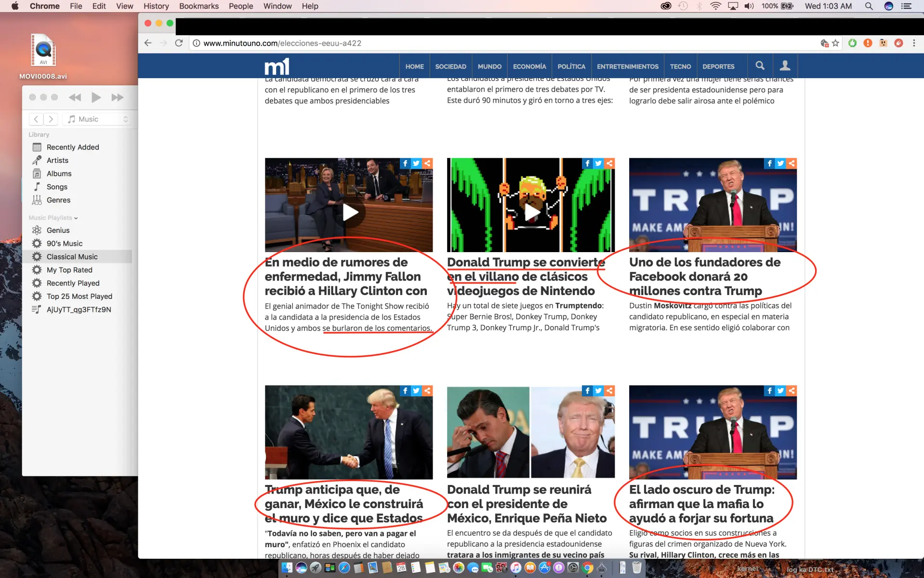Open the MUNDO section

click(489, 67)
